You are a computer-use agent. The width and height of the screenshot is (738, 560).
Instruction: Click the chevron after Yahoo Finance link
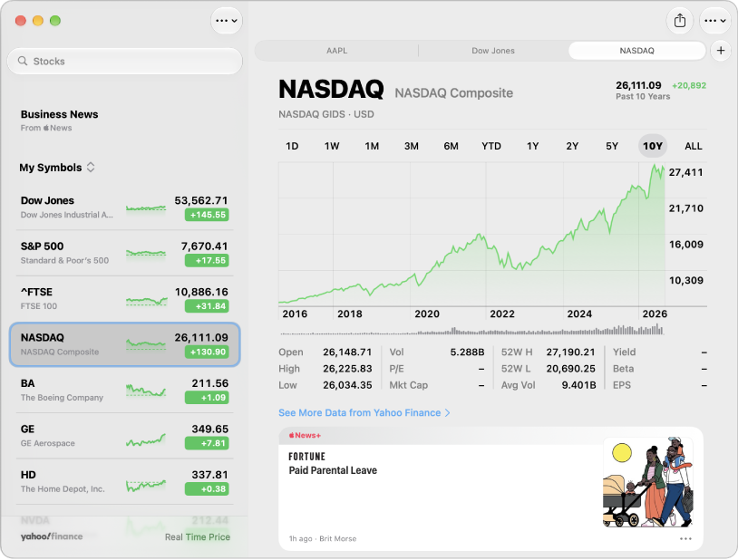pos(448,412)
